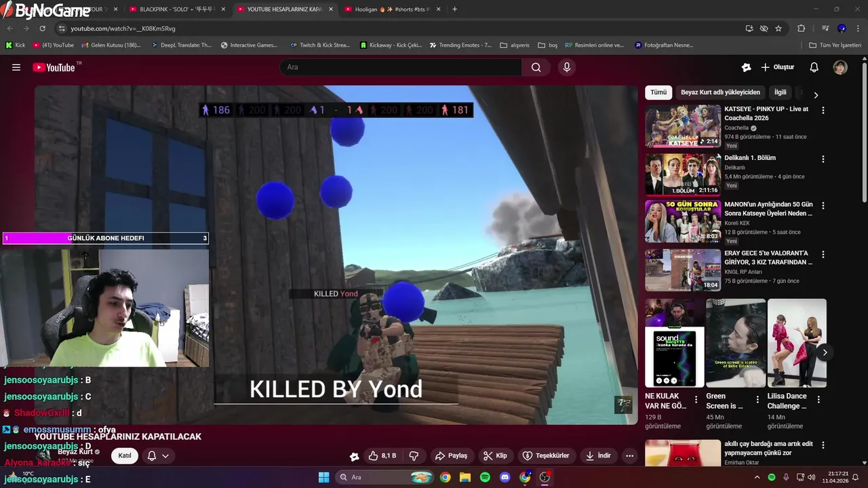Open Lilisa Dance Challenge short
The height and width of the screenshot is (488, 868).
797,343
